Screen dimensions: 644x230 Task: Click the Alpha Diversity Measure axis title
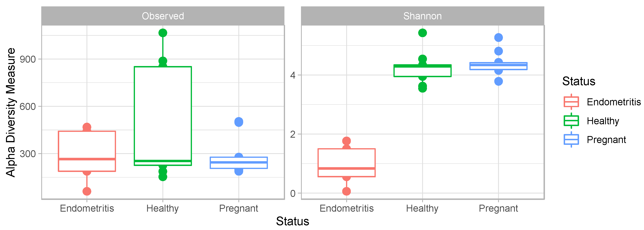[x=11, y=112]
